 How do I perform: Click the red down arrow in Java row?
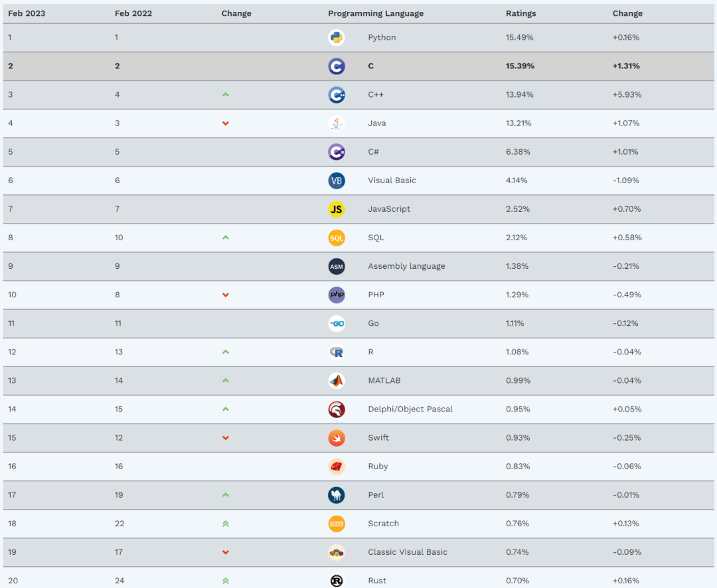[x=226, y=123]
